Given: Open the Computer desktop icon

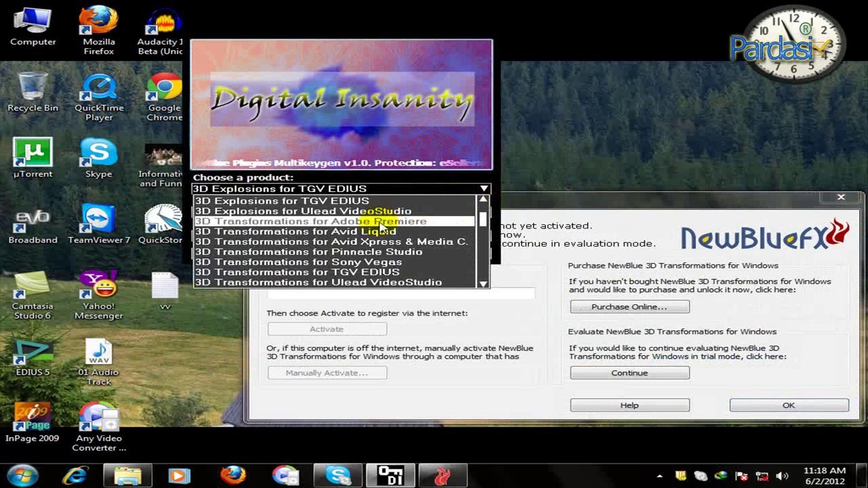Looking at the screenshot, I should tap(33, 27).
